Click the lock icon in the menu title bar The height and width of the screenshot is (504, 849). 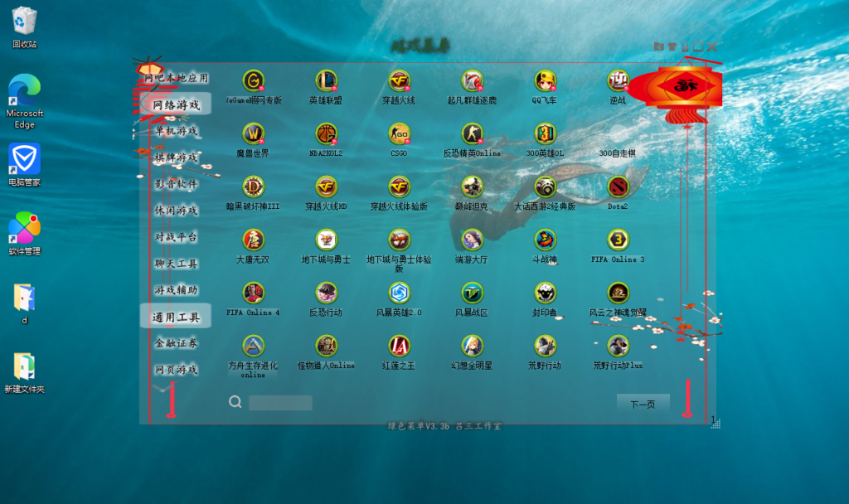point(685,46)
